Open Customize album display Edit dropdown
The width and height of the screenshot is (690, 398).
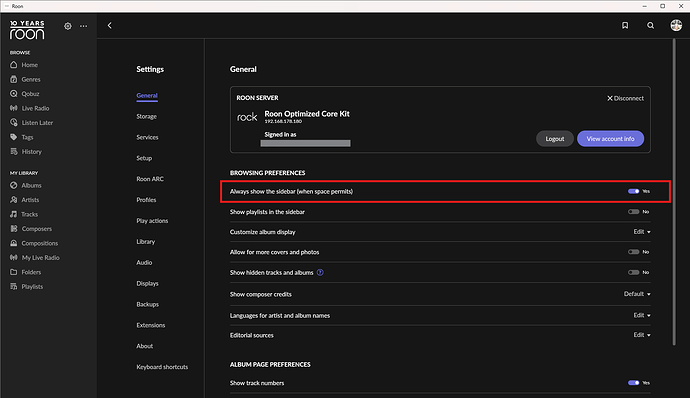pyautogui.click(x=642, y=232)
